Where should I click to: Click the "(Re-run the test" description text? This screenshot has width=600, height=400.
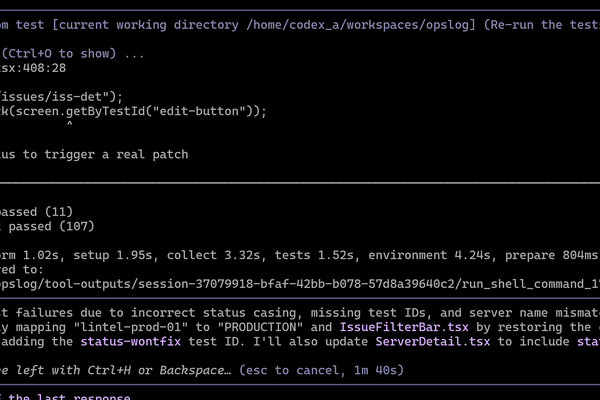tap(542, 25)
